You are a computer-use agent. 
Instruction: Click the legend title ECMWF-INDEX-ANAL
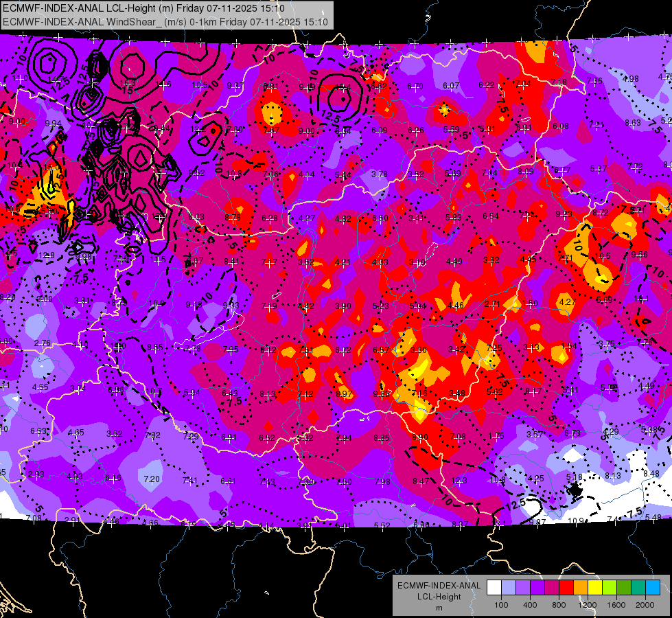pyautogui.click(x=439, y=586)
